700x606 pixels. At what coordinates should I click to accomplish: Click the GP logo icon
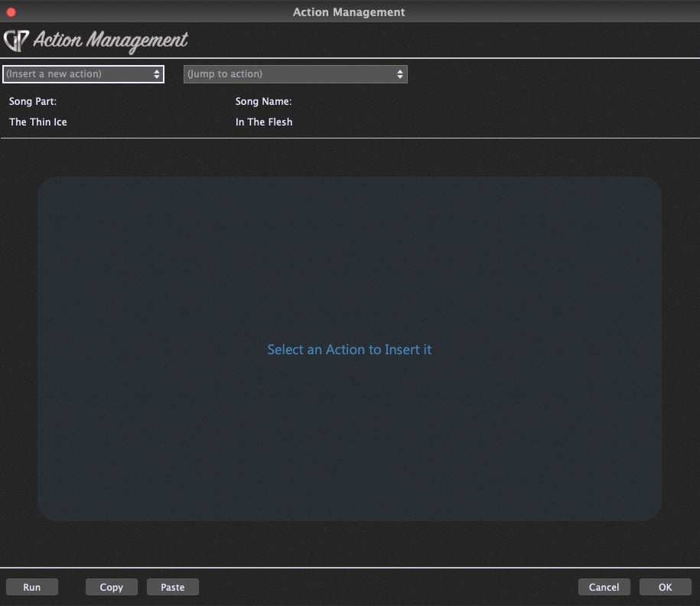tap(16, 41)
